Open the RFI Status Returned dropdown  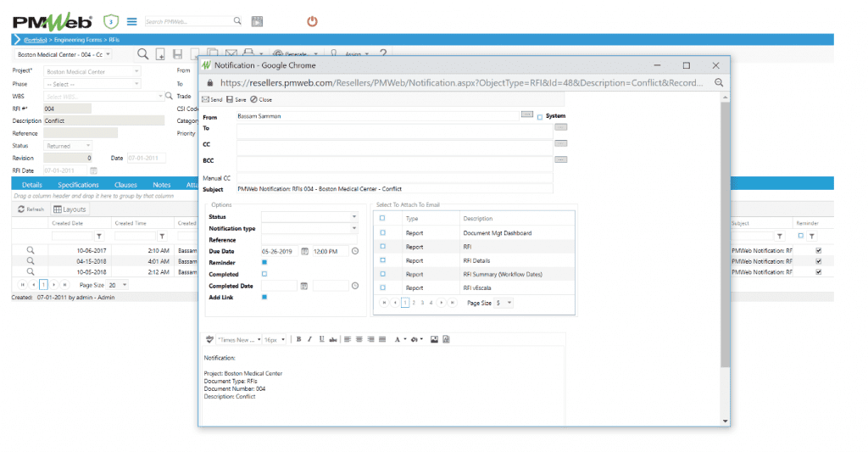coord(88,146)
